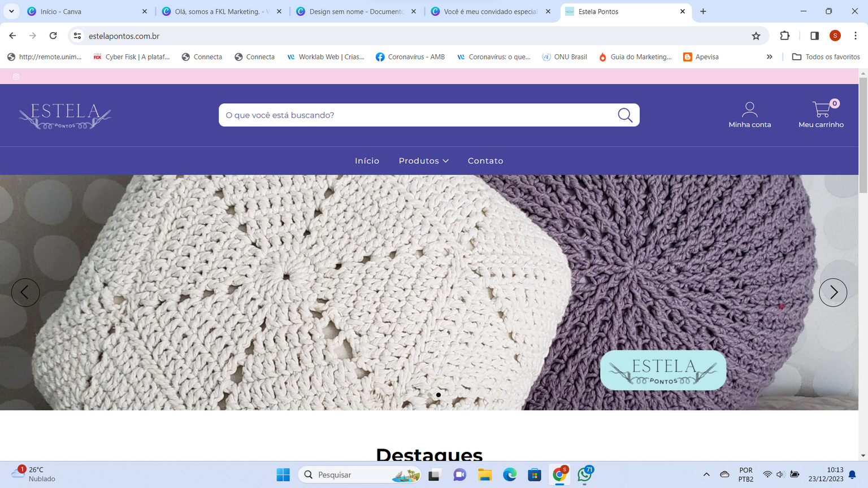The image size is (868, 488).
Task: Go to next banner slide arrow
Action: [833, 293]
